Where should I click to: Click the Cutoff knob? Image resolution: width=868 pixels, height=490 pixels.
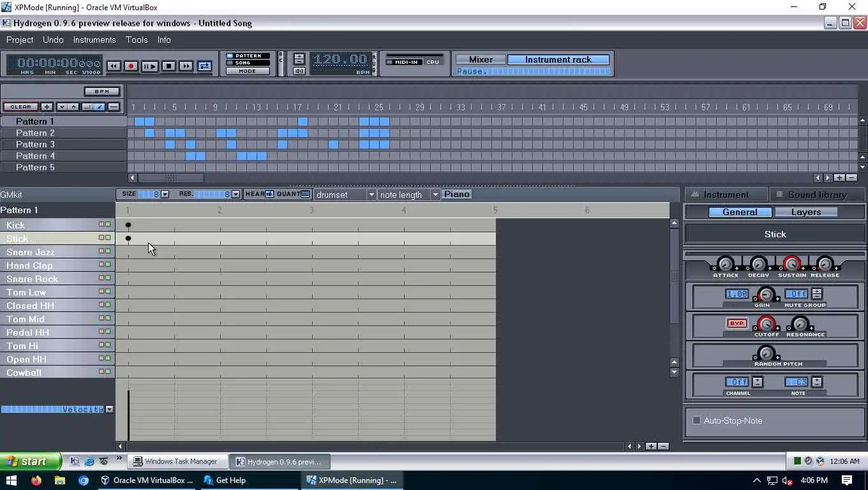pyautogui.click(x=767, y=323)
